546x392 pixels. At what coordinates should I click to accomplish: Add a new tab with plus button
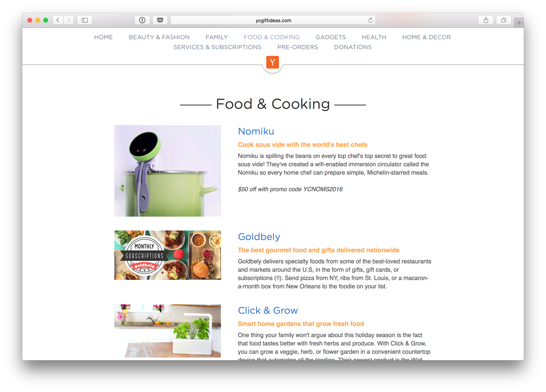[x=519, y=23]
